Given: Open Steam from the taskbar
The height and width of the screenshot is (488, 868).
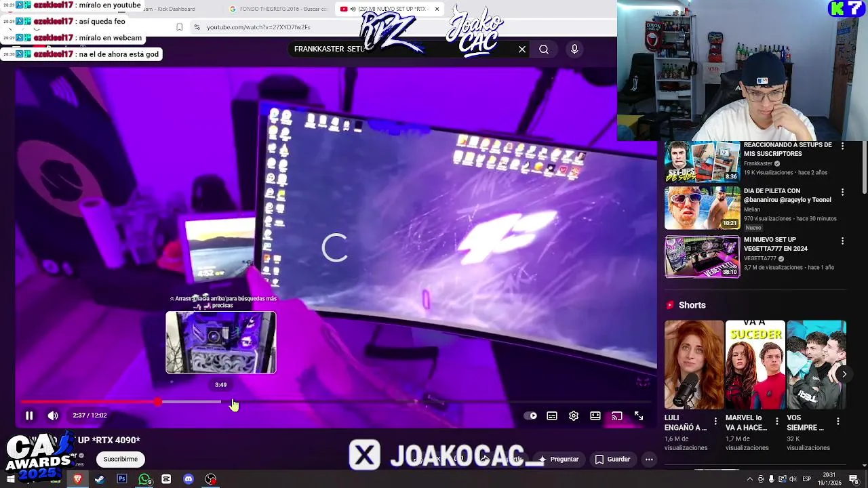Looking at the screenshot, I should [100, 479].
